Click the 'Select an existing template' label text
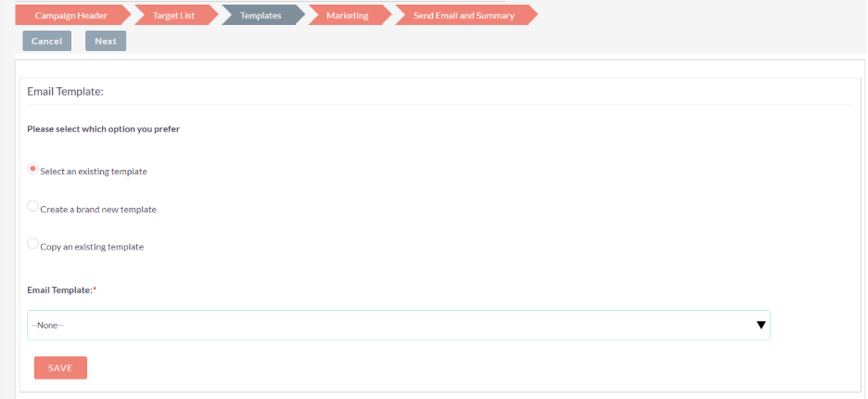868x399 pixels. [x=94, y=172]
